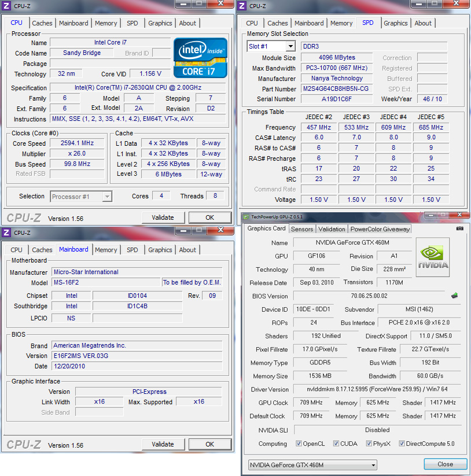This screenshot has width=471, height=476.
Task: Toggle the DirectCompute 5.0 checkbox
Action: click(402, 444)
